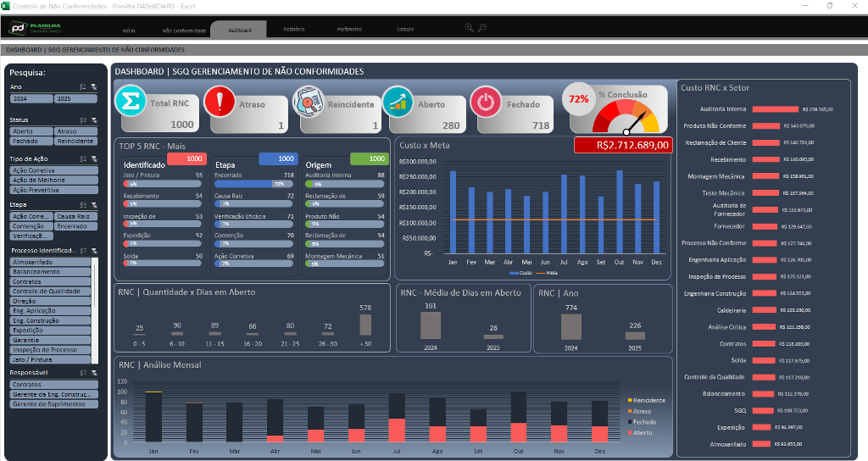Open the Relatório tab
The height and width of the screenshot is (461, 868).
(x=294, y=29)
